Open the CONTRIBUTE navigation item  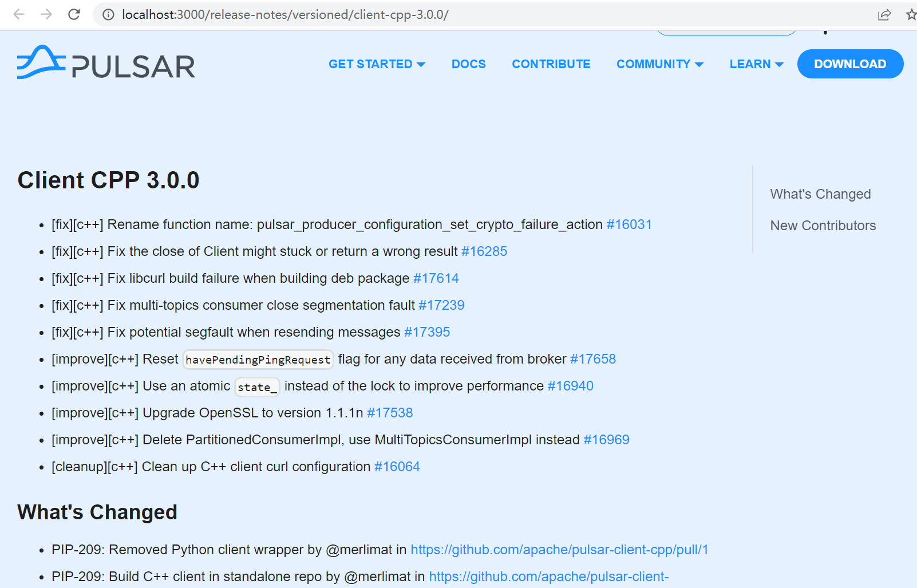[551, 64]
